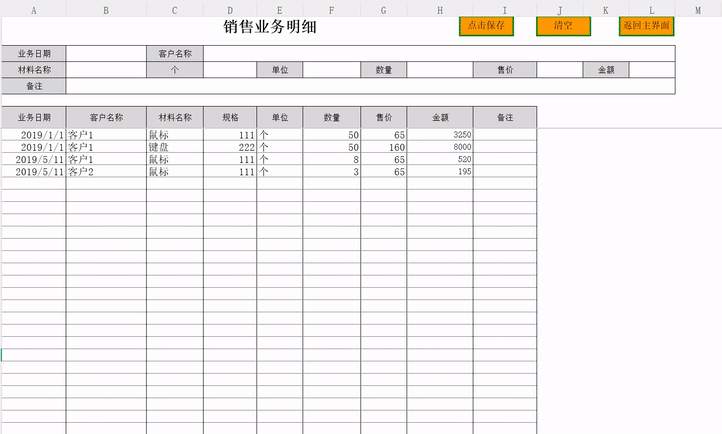The width and height of the screenshot is (722, 434).
Task: Click the 规格 table column header
Action: coord(230,117)
